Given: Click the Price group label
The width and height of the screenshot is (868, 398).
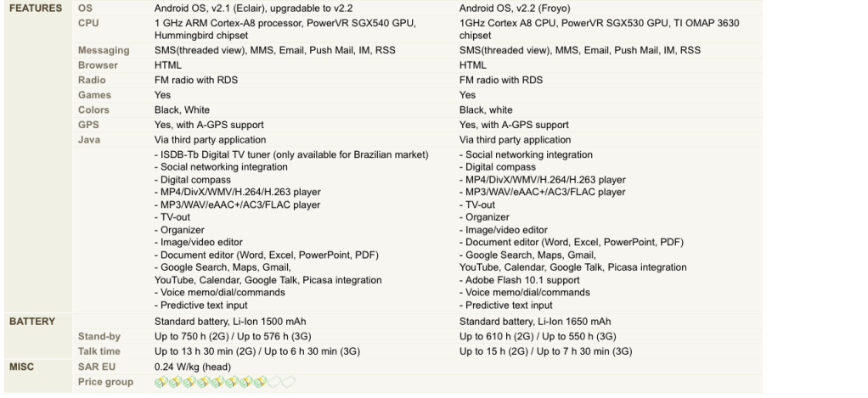Looking at the screenshot, I should [105, 382].
